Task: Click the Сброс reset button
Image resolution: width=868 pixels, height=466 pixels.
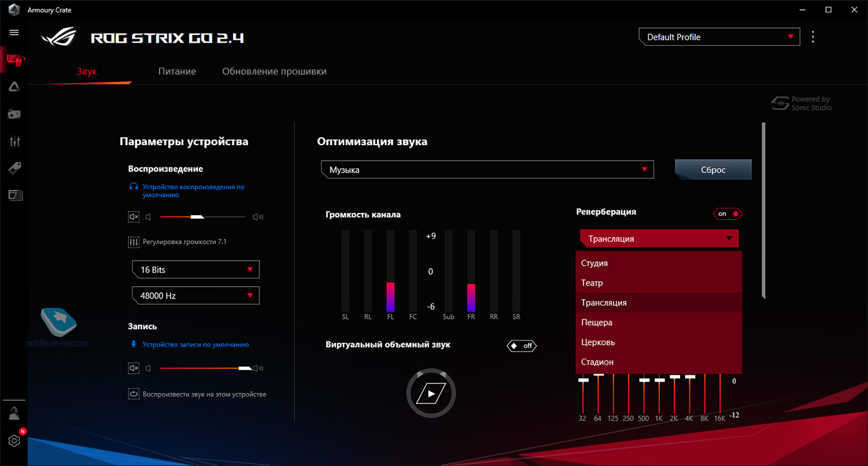Action: tap(713, 169)
